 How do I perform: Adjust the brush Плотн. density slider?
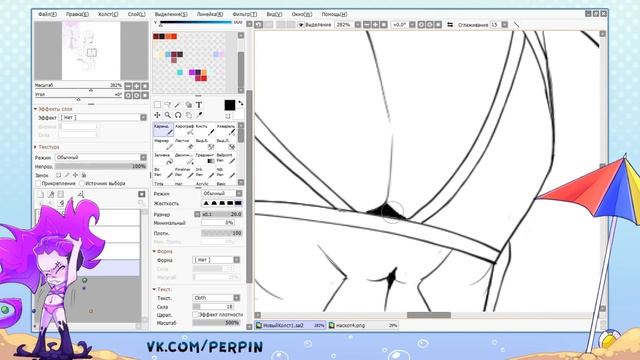pyautogui.click(x=222, y=233)
